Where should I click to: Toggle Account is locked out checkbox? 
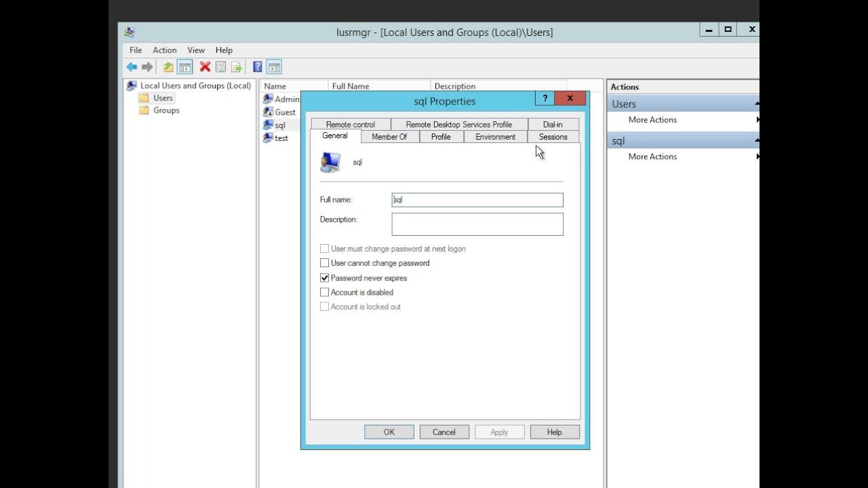tap(324, 306)
